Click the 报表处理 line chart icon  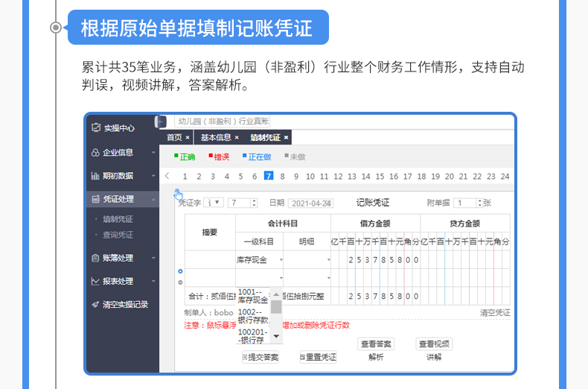tap(95, 281)
